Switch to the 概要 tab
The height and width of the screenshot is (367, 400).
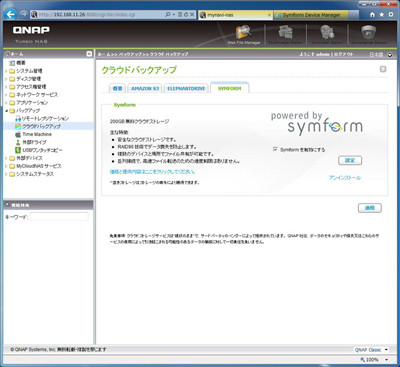tap(117, 88)
